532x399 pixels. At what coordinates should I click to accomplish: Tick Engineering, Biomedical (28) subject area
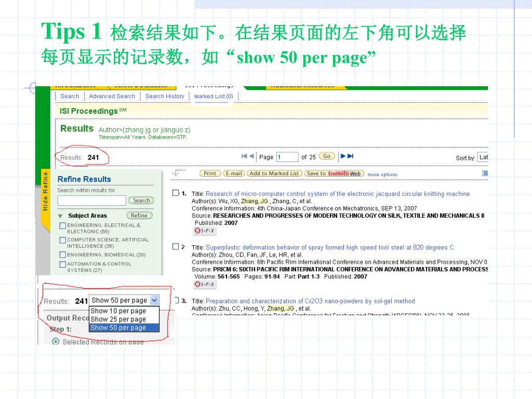point(62,255)
